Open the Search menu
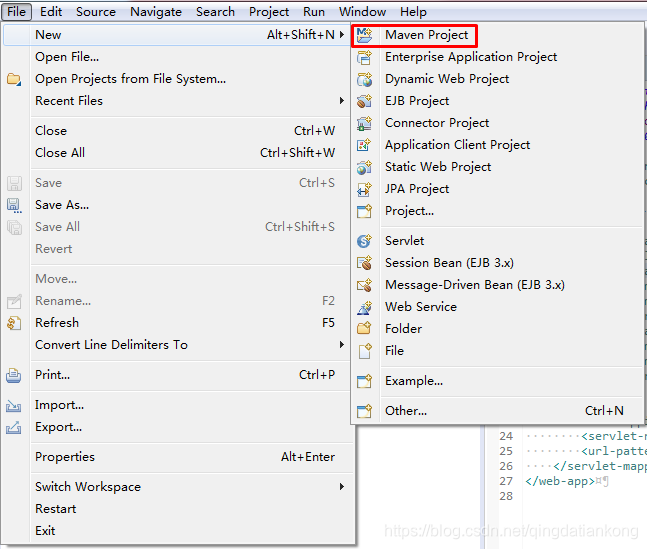 point(215,12)
